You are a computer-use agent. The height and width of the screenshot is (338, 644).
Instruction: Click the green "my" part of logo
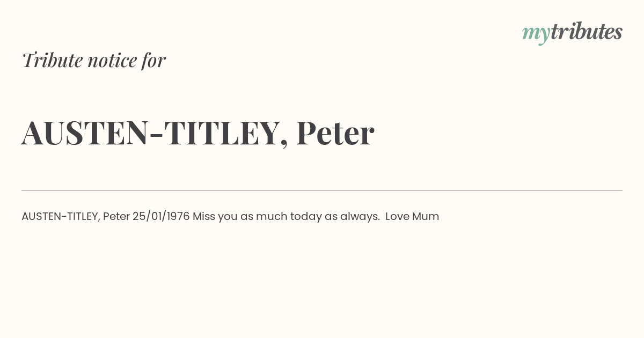point(536,35)
